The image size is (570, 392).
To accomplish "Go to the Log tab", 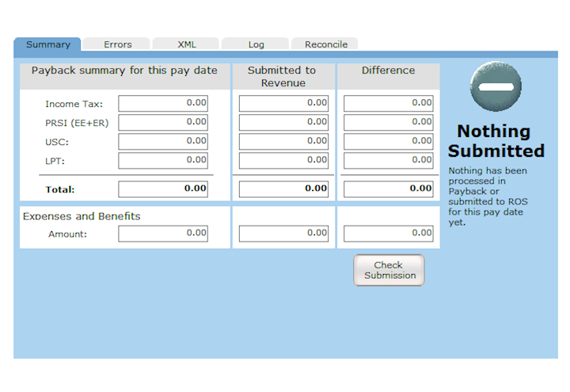I will pos(255,44).
